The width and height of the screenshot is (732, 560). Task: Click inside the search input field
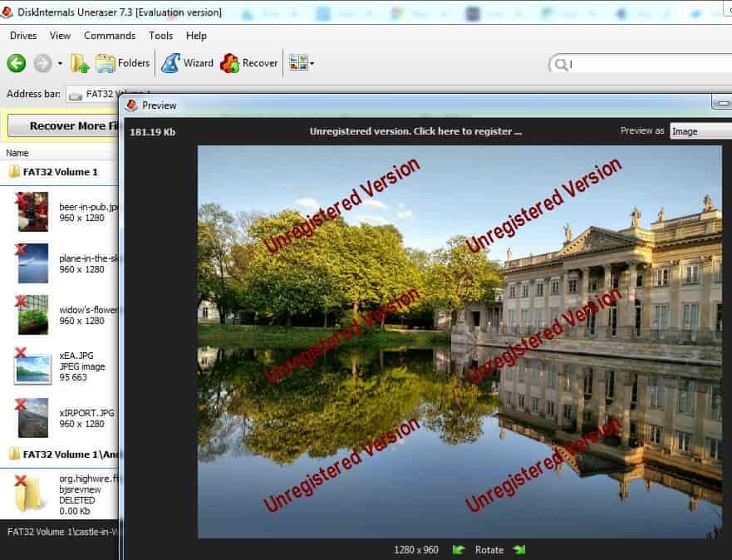coord(640,65)
